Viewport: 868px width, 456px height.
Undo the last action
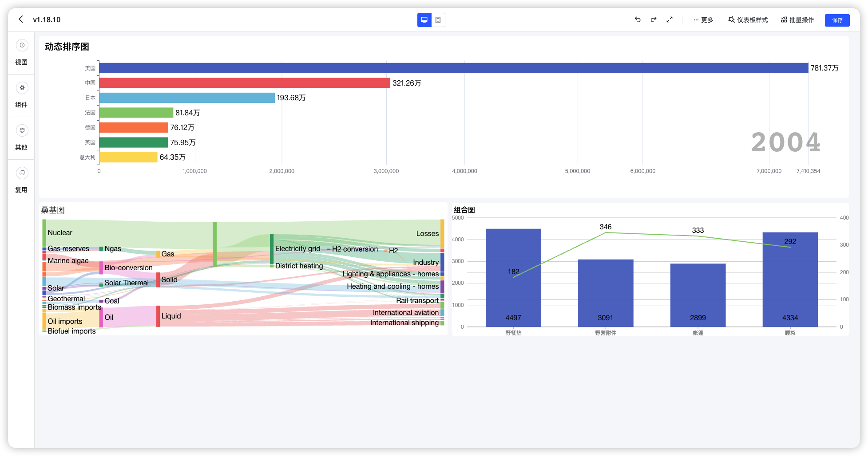[638, 20]
